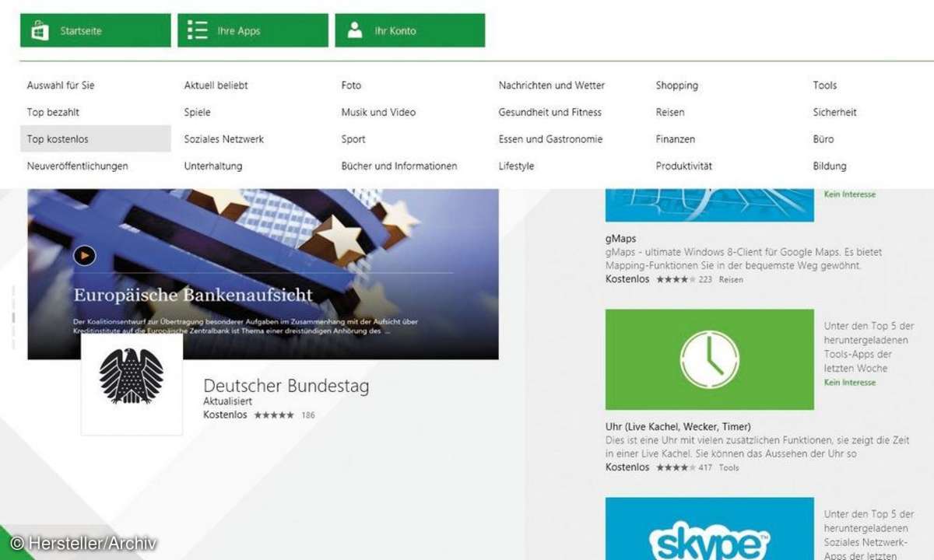Click the Deutscher Bundestag app title
The height and width of the screenshot is (560, 934).
[x=286, y=386]
